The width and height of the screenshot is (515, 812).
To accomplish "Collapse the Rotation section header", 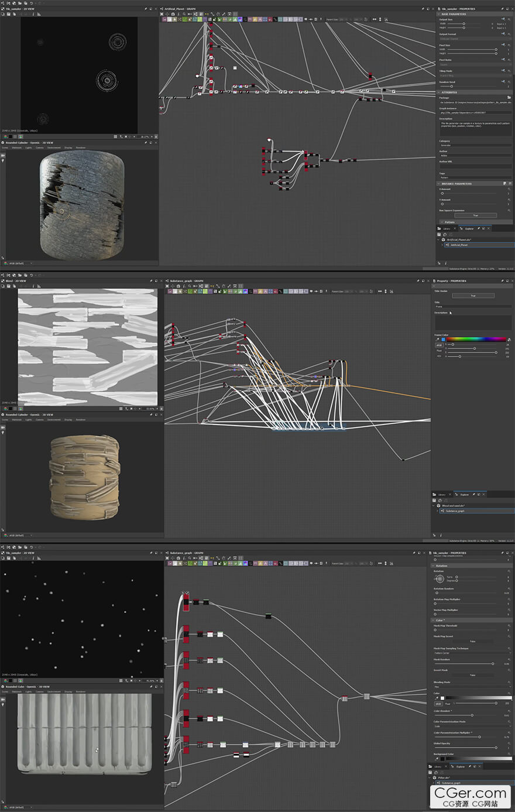I will point(441,566).
